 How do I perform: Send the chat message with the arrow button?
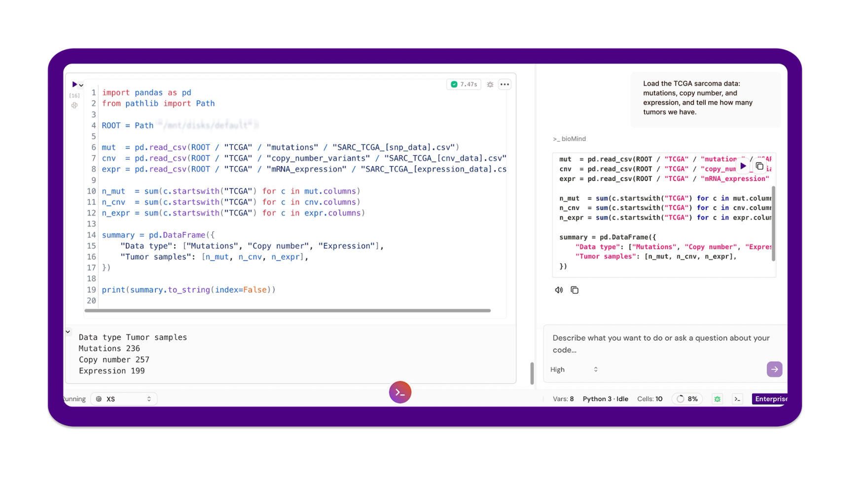click(774, 369)
